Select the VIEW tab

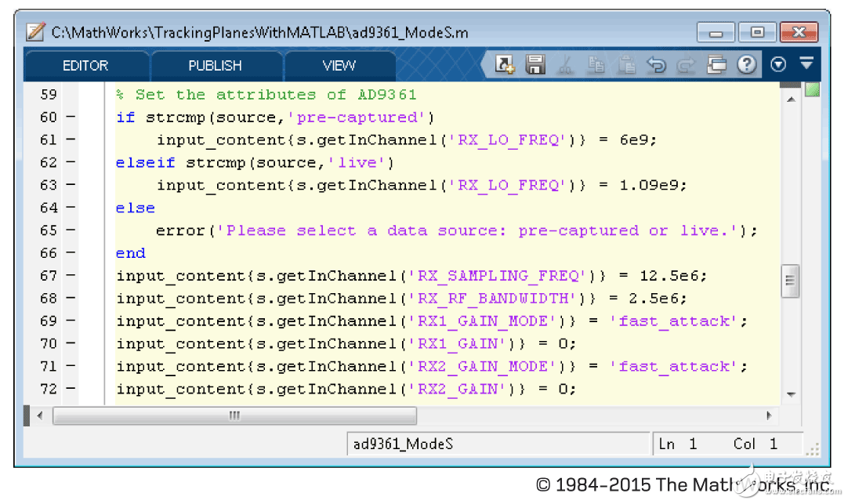click(339, 66)
